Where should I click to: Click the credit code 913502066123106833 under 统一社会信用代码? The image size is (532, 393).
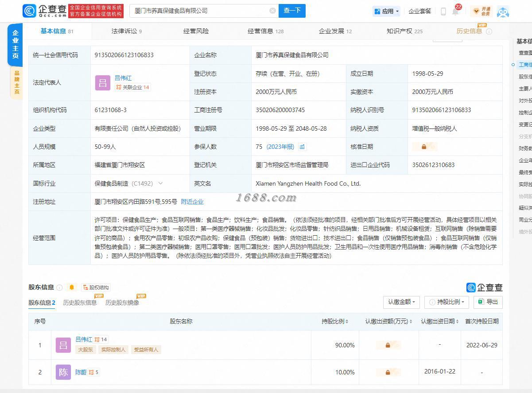pyautogui.click(x=124, y=55)
